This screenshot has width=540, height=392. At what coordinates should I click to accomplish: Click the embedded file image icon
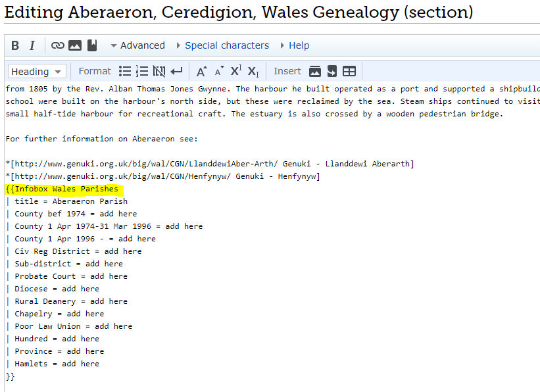pos(75,45)
